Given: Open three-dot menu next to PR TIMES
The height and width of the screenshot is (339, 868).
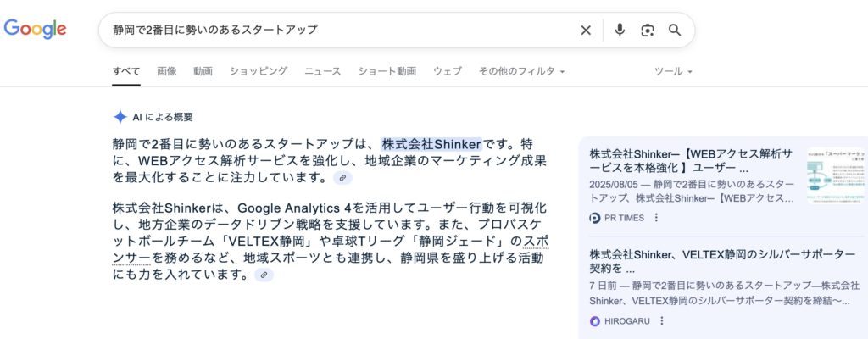Looking at the screenshot, I should pyautogui.click(x=656, y=218).
